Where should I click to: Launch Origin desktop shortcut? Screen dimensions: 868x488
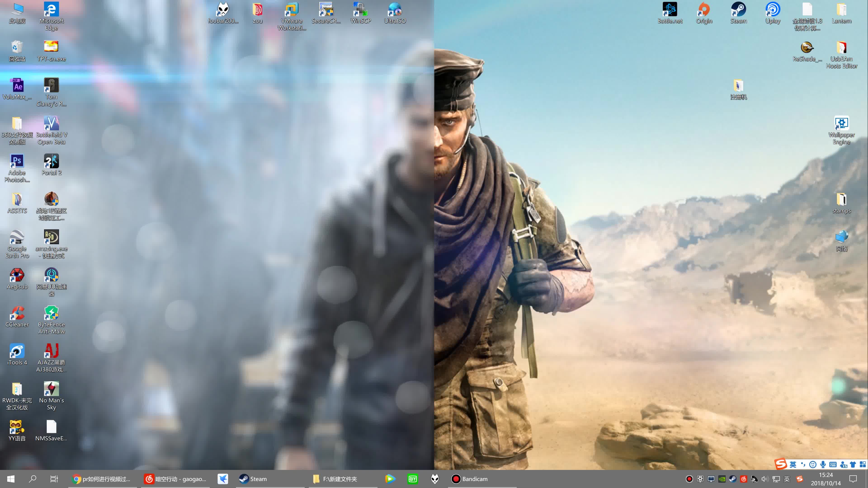pyautogui.click(x=704, y=13)
